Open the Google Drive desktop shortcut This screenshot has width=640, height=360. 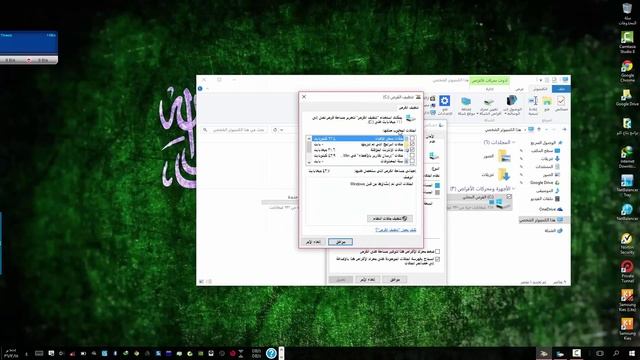click(627, 98)
